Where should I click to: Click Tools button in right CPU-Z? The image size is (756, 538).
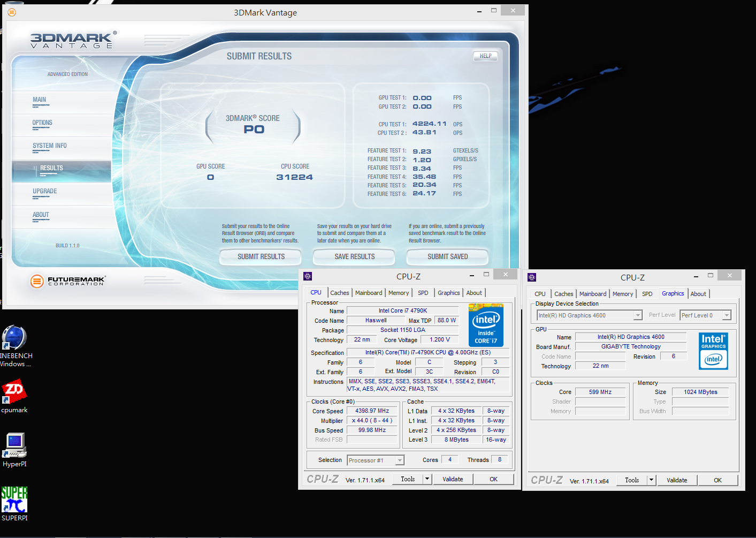pos(632,480)
